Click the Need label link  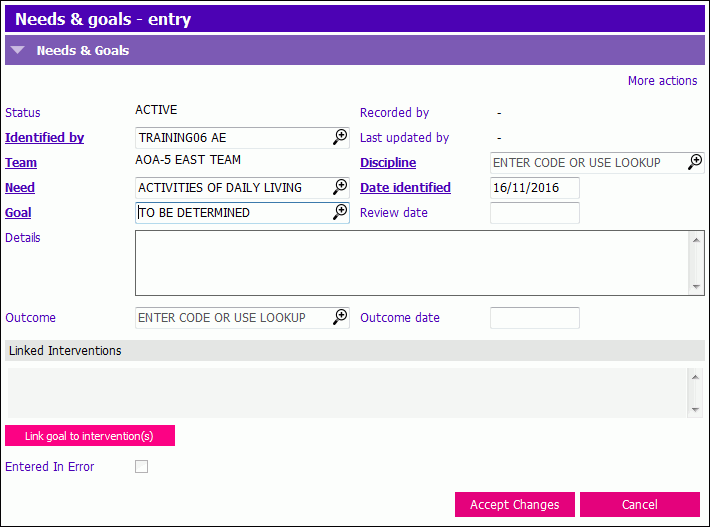(20, 187)
